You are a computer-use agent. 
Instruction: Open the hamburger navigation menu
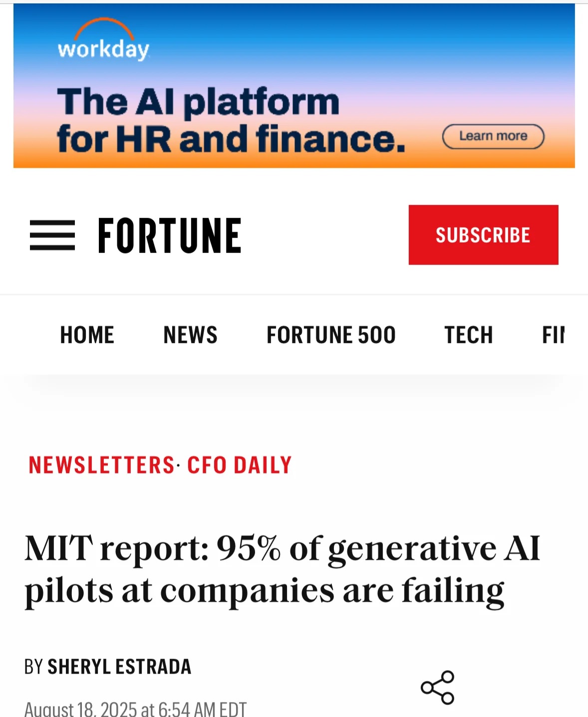(52, 235)
